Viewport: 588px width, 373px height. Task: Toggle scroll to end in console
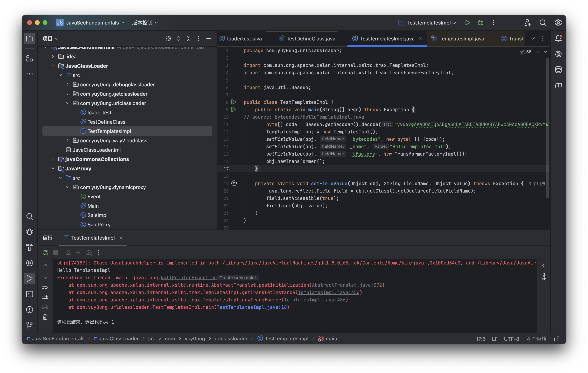(45, 297)
